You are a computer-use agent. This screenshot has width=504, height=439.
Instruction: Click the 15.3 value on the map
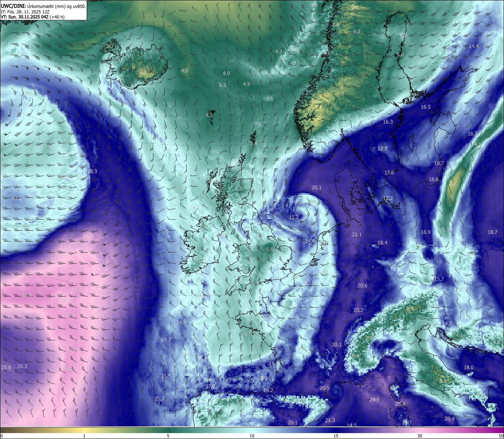[159, 398]
